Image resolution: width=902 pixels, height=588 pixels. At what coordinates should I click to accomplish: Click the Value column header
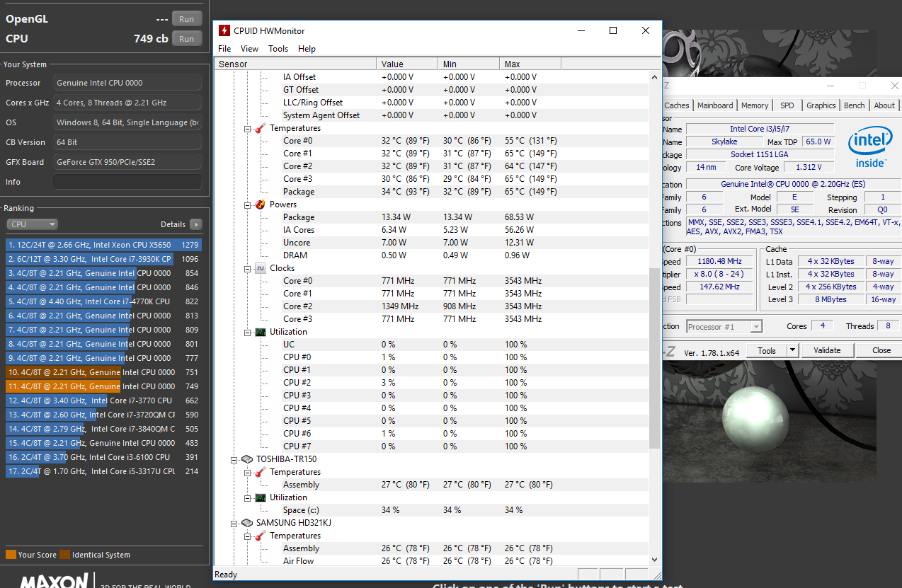pyautogui.click(x=406, y=64)
